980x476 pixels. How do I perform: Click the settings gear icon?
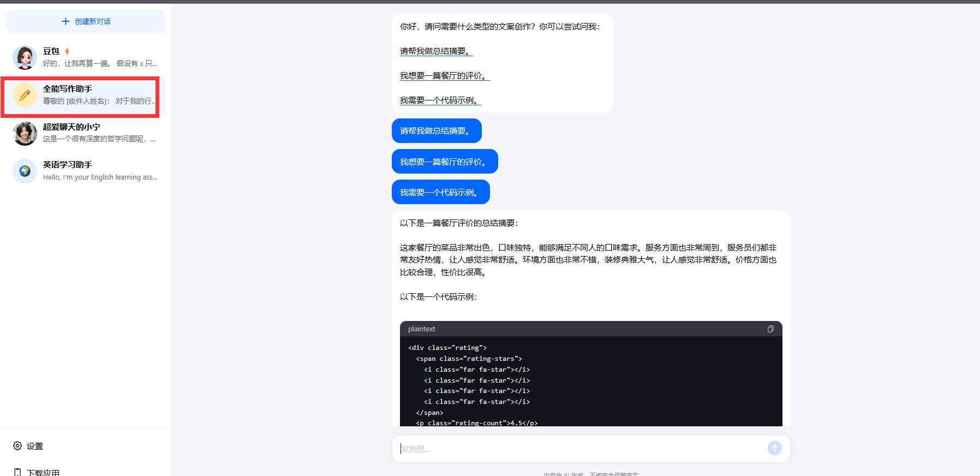[17, 446]
